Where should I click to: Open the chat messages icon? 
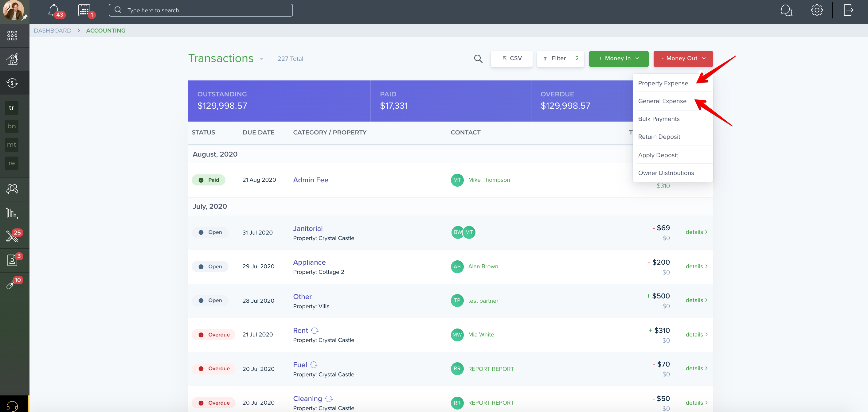(x=786, y=10)
